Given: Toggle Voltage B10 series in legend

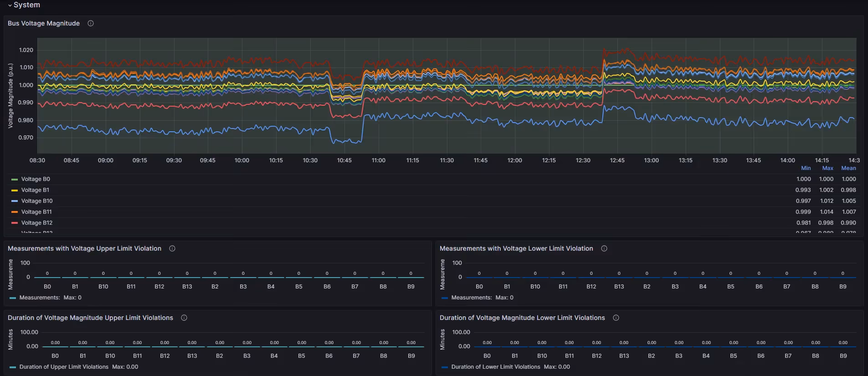Looking at the screenshot, I should coord(37,201).
